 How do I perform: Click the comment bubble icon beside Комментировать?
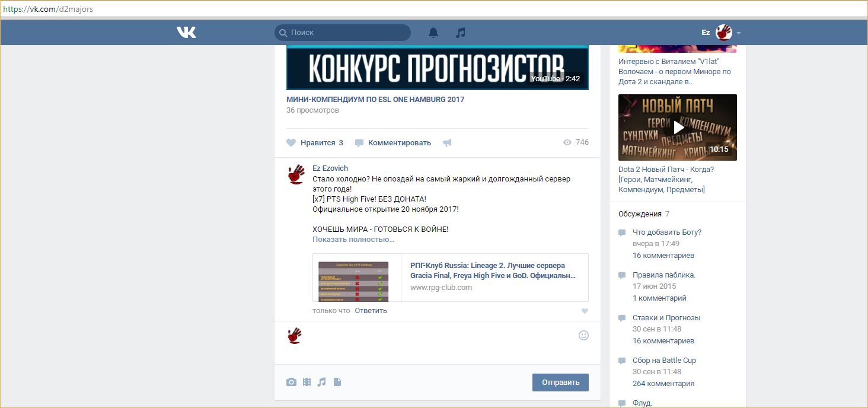click(x=359, y=143)
